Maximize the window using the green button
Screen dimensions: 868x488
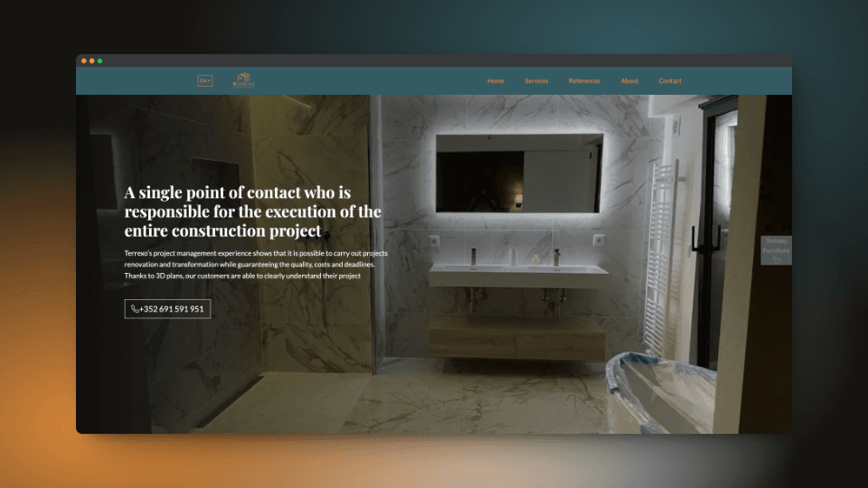100,61
